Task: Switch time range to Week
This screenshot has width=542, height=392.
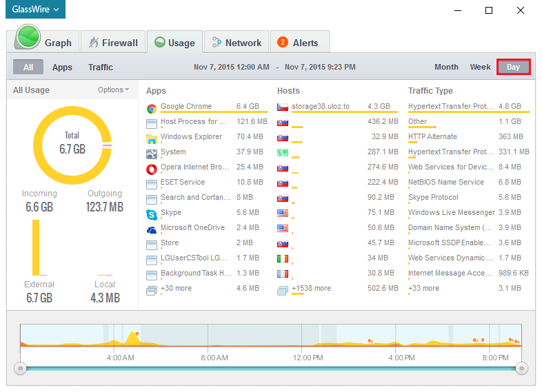Action: click(480, 67)
